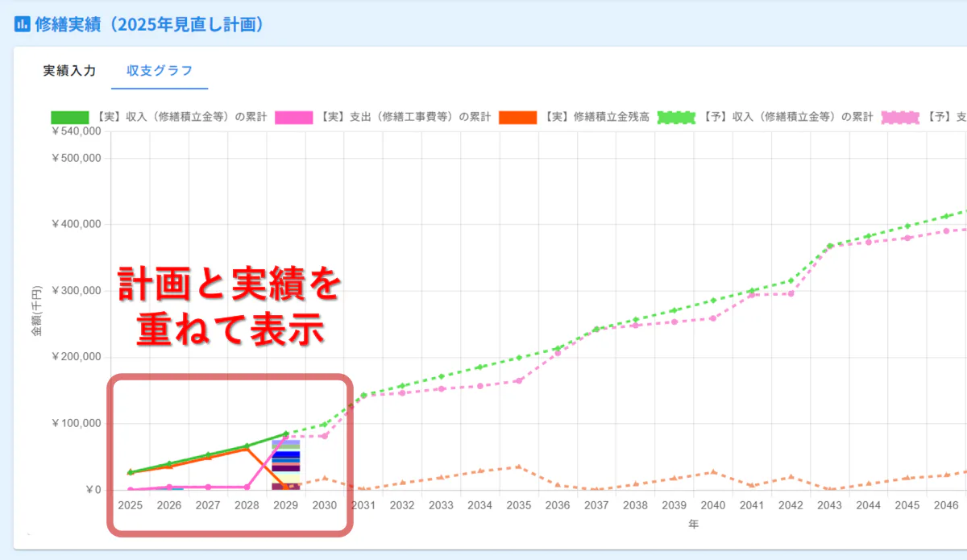The image size is (967, 560).
Task: Click the 2035 x-axis year label
Action: pos(519,505)
